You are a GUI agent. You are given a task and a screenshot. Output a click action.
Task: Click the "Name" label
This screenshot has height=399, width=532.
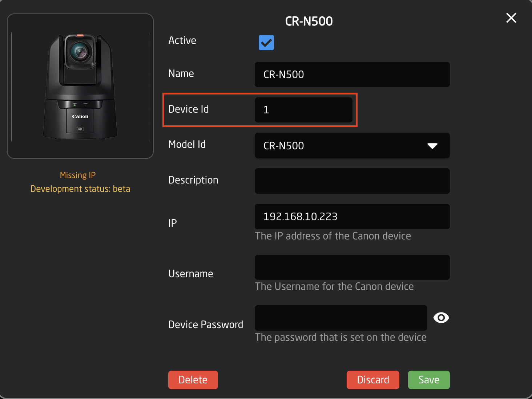181,73
